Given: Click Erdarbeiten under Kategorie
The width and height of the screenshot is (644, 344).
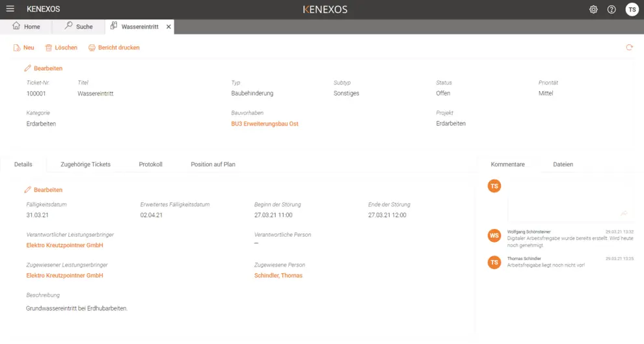Looking at the screenshot, I should (41, 124).
